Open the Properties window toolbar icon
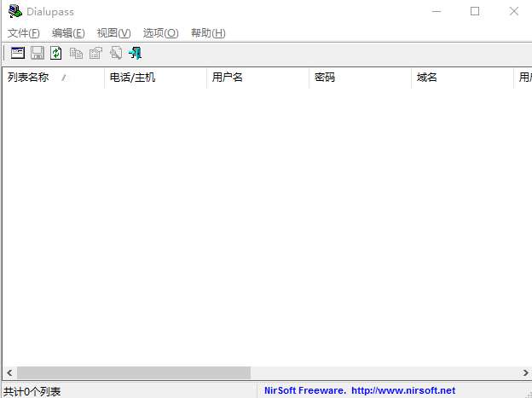Screen dimensions: 532x398 click(x=18, y=54)
